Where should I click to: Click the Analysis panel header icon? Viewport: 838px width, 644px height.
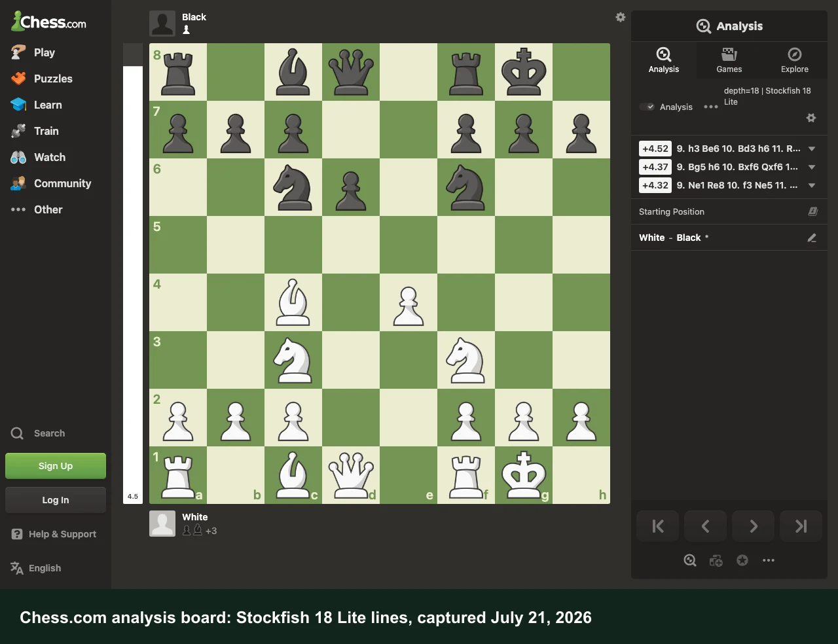[704, 26]
